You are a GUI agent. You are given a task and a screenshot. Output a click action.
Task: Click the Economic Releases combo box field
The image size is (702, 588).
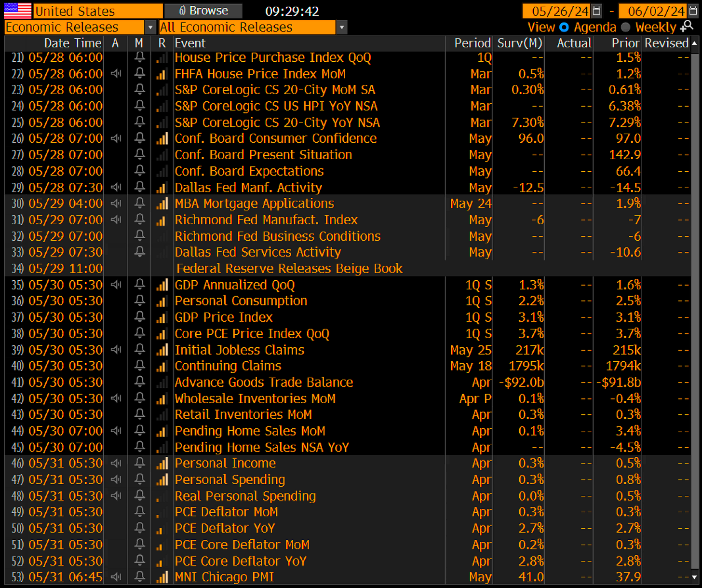74,27
